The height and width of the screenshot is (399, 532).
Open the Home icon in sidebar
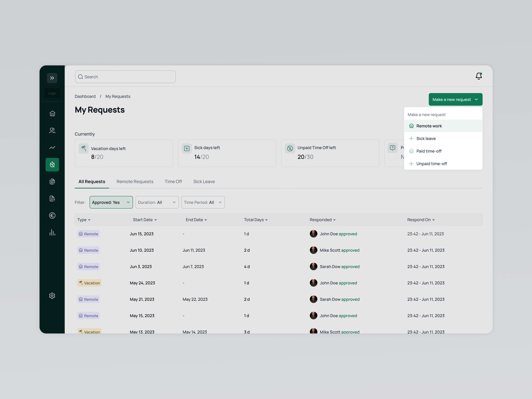(x=52, y=113)
